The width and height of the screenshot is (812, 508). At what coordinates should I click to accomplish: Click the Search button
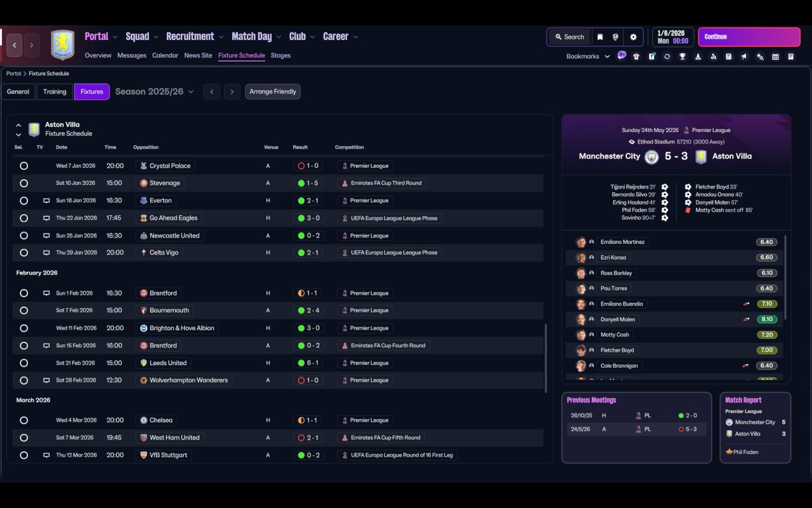pyautogui.click(x=569, y=37)
